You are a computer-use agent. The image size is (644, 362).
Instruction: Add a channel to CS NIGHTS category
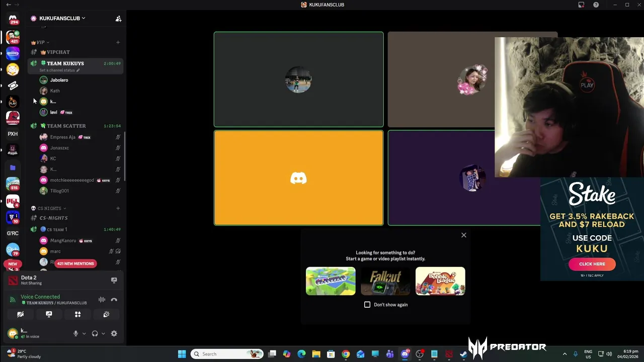[x=118, y=208]
